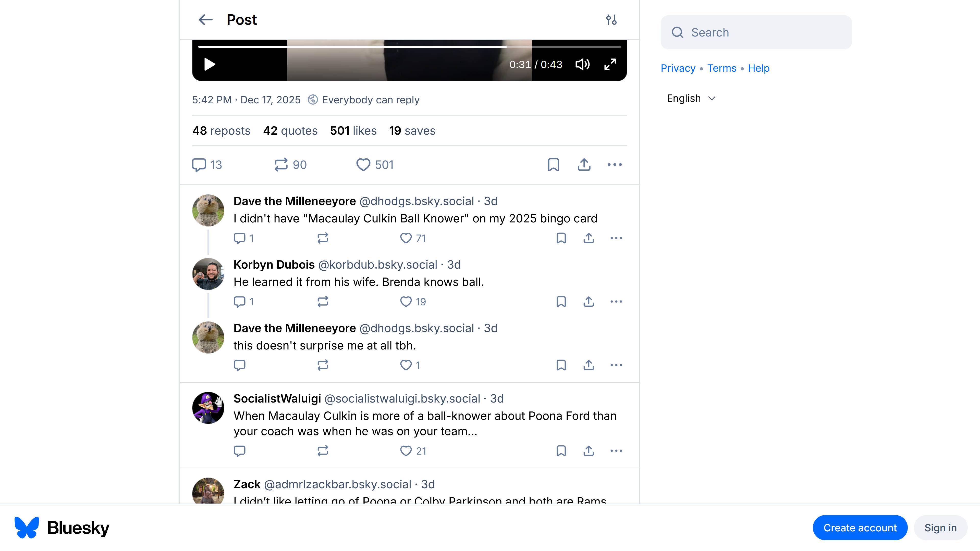Expand video to fullscreen

[x=610, y=64]
